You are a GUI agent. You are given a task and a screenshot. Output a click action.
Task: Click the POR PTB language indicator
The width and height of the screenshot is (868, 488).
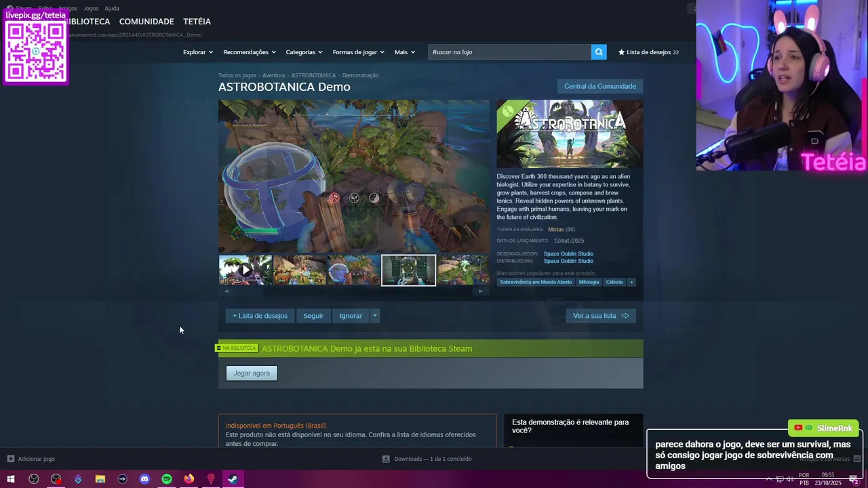click(804, 479)
